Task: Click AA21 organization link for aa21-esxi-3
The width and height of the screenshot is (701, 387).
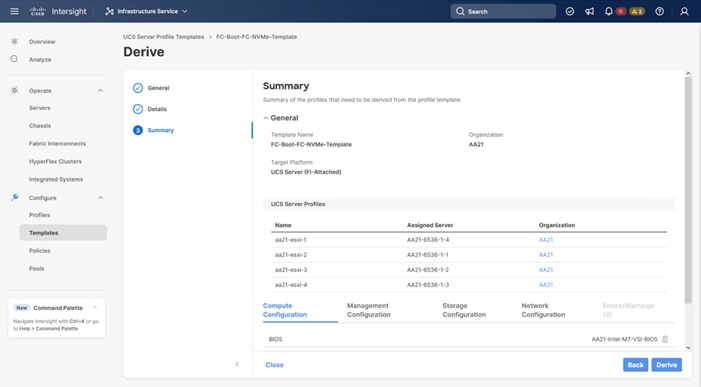Action: (545, 270)
